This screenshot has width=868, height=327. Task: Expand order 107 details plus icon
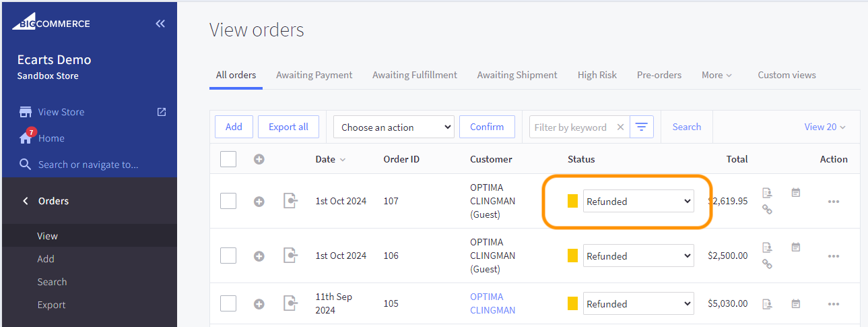pyautogui.click(x=259, y=202)
